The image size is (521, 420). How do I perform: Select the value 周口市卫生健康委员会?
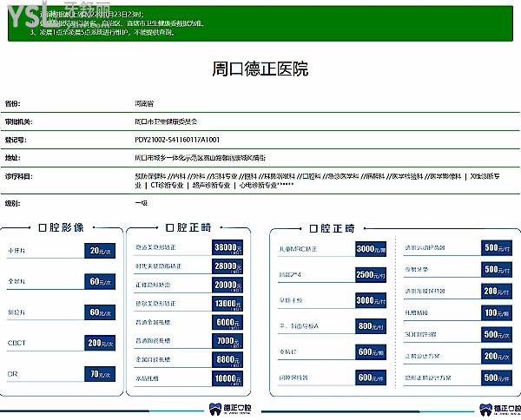[x=166, y=121]
